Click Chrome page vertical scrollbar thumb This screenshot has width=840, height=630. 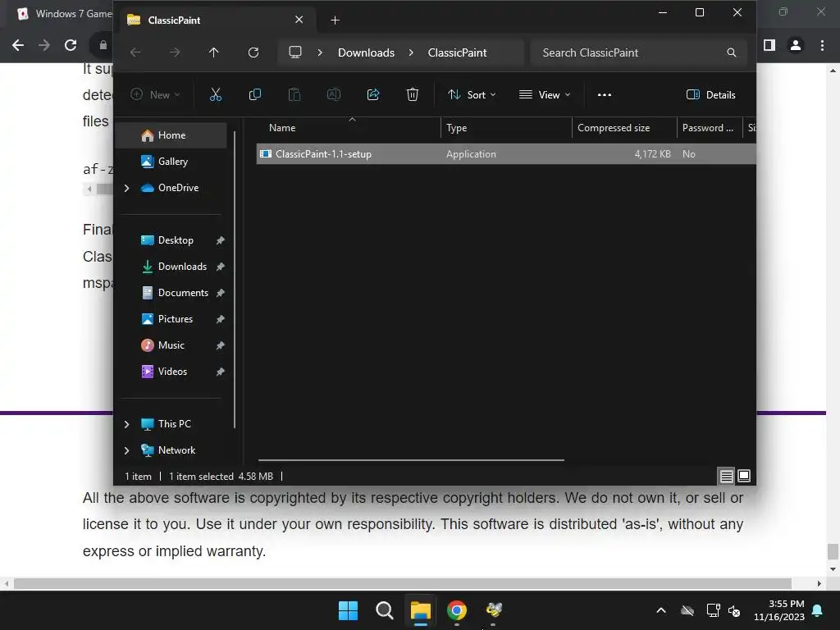click(x=833, y=551)
